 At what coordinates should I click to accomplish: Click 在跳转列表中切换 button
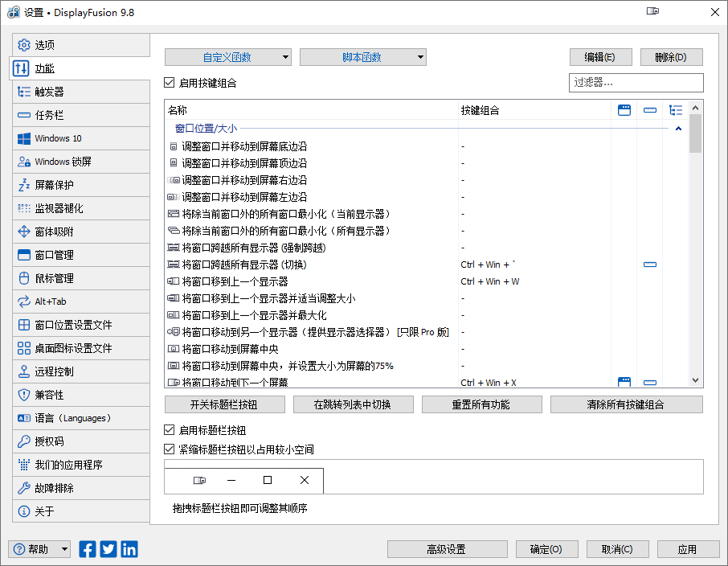click(x=354, y=404)
